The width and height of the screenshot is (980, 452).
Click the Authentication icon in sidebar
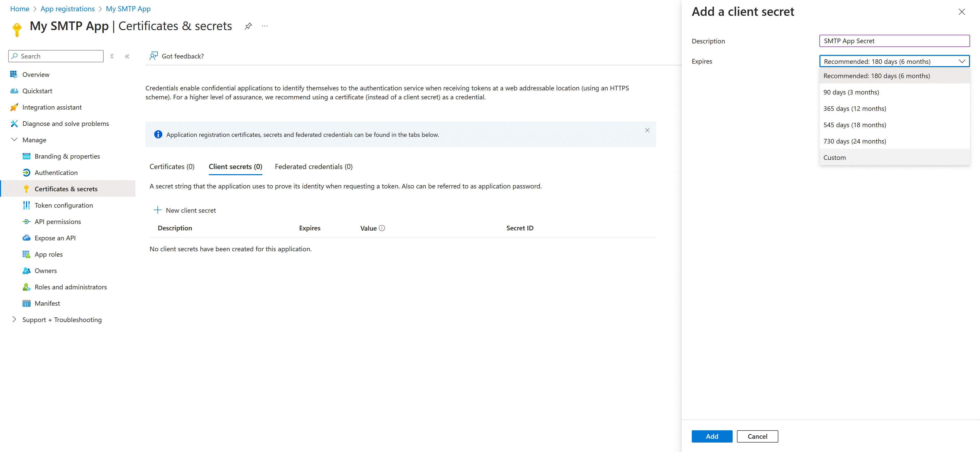click(x=26, y=173)
